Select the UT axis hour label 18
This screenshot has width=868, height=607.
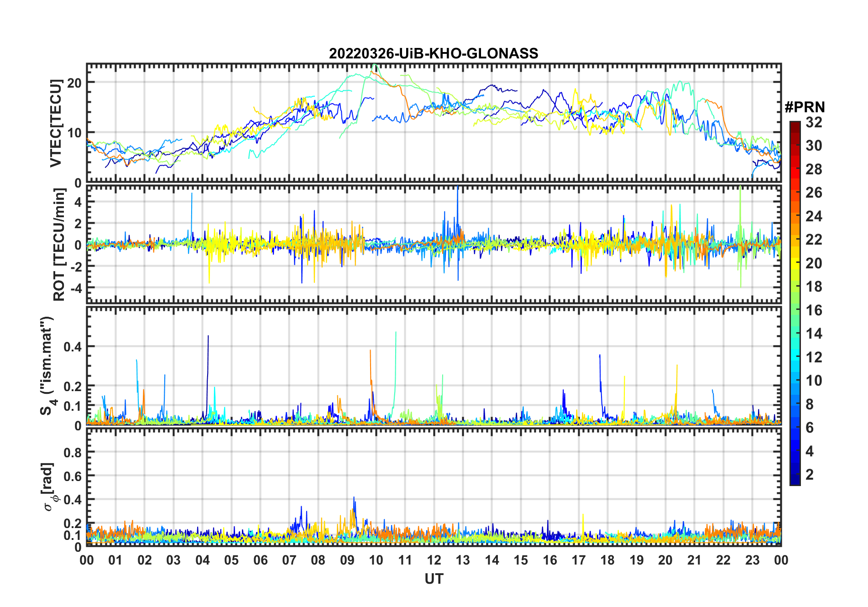(x=607, y=560)
